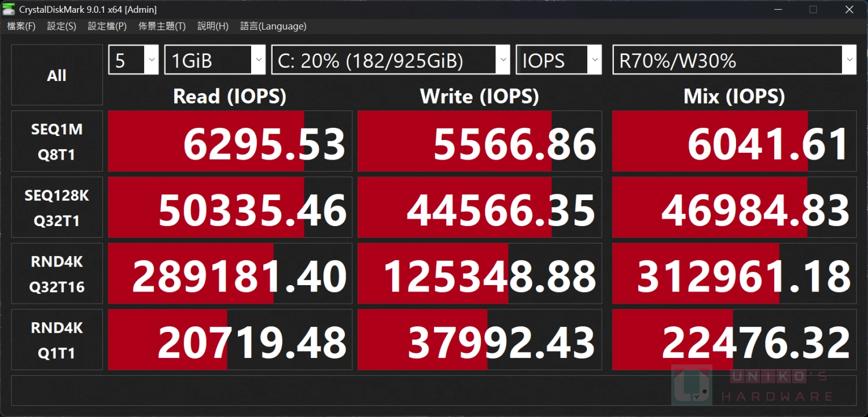Open the test count dropdown showing 5
Screen dimensions: 868x417
click(133, 60)
